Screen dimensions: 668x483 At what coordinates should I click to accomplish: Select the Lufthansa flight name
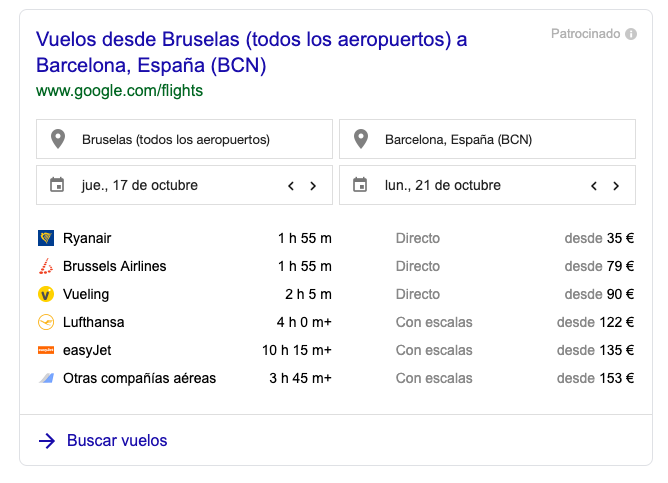tap(94, 322)
